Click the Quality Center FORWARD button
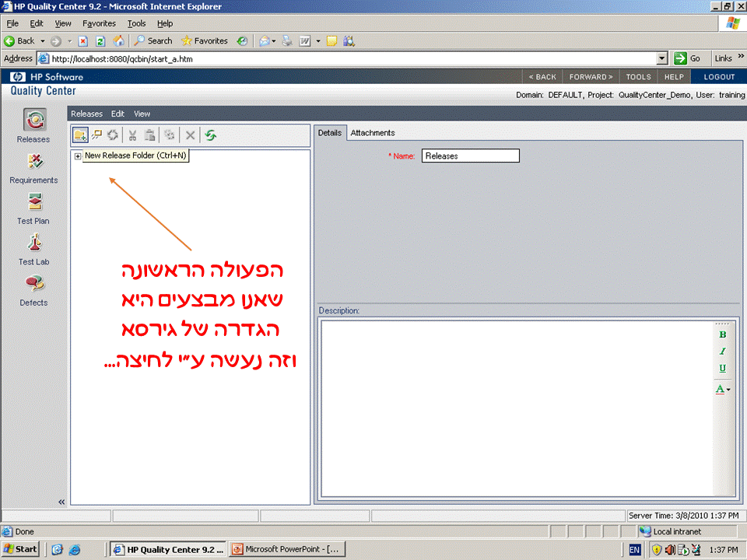 (591, 77)
